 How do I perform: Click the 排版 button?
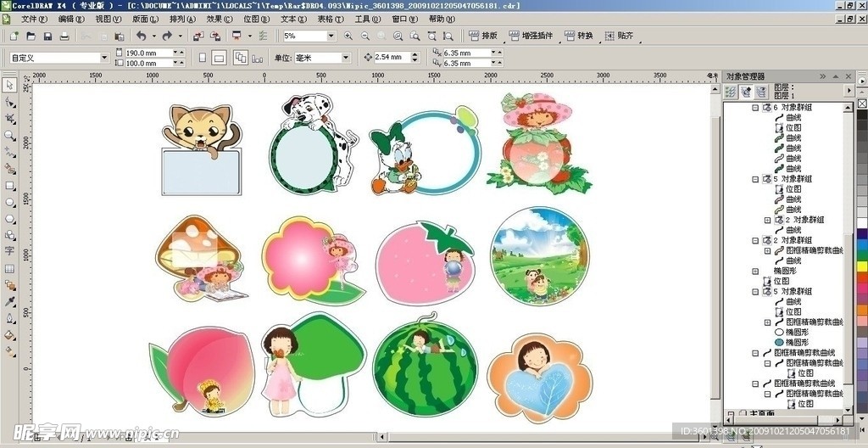[483, 36]
